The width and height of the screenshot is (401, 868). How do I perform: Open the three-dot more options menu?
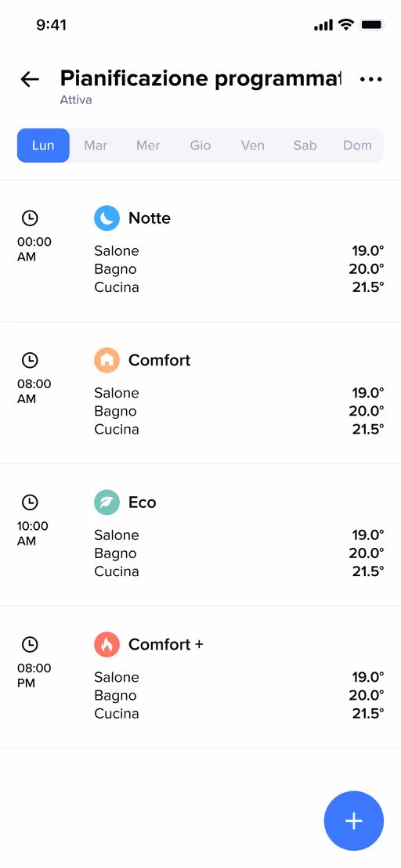tap(370, 79)
